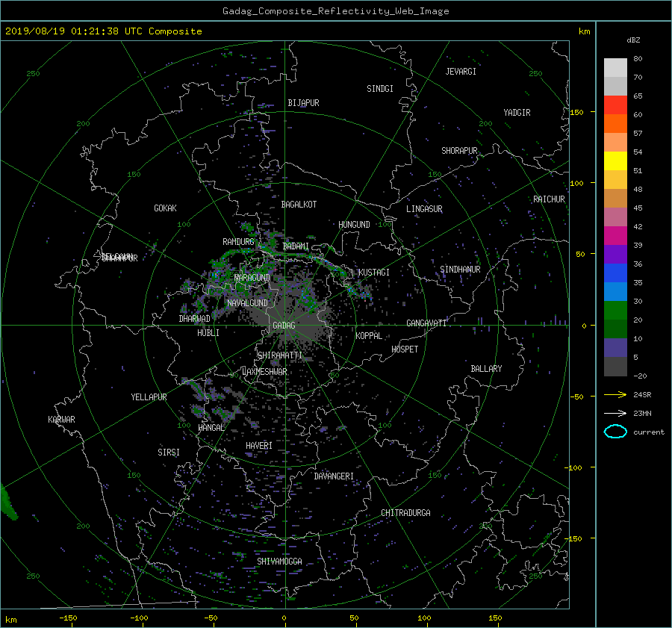This screenshot has width=672, height=628.
Task: Select the 'GOKAK' map label
Action: [165, 208]
